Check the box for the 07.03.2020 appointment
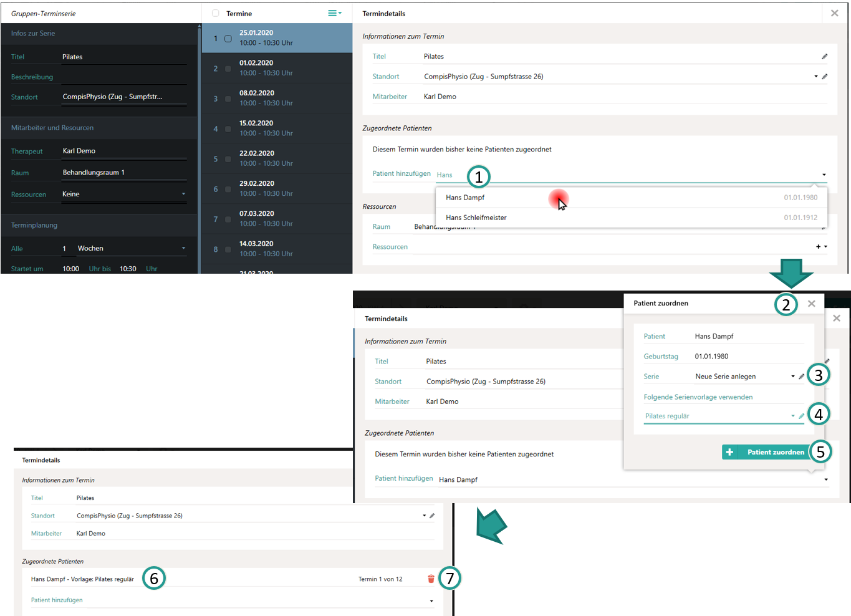The image size is (851, 616). [228, 219]
